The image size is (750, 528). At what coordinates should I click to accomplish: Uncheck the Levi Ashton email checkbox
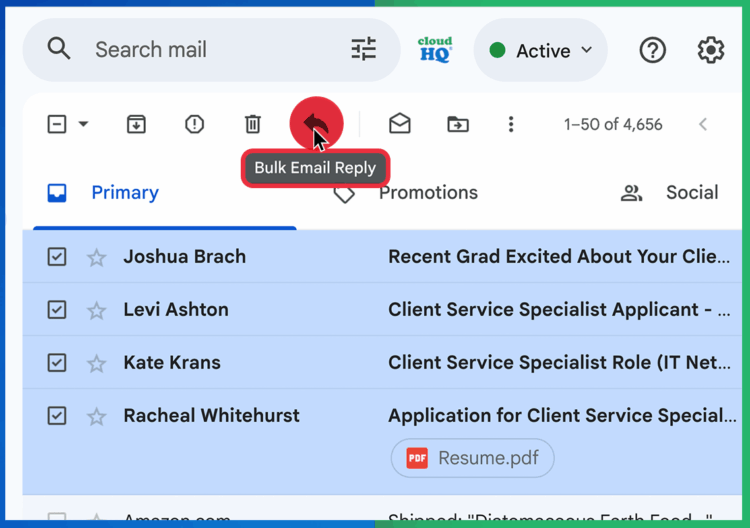click(57, 310)
